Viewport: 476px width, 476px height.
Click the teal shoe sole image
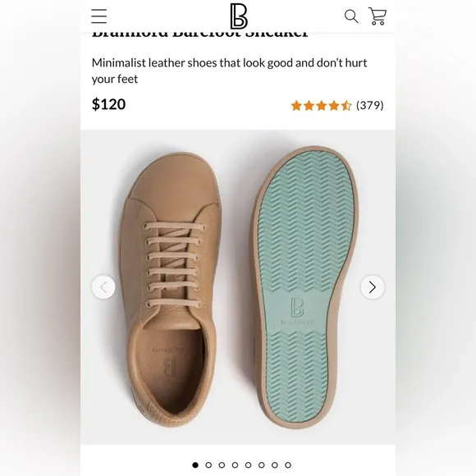tap(304, 287)
